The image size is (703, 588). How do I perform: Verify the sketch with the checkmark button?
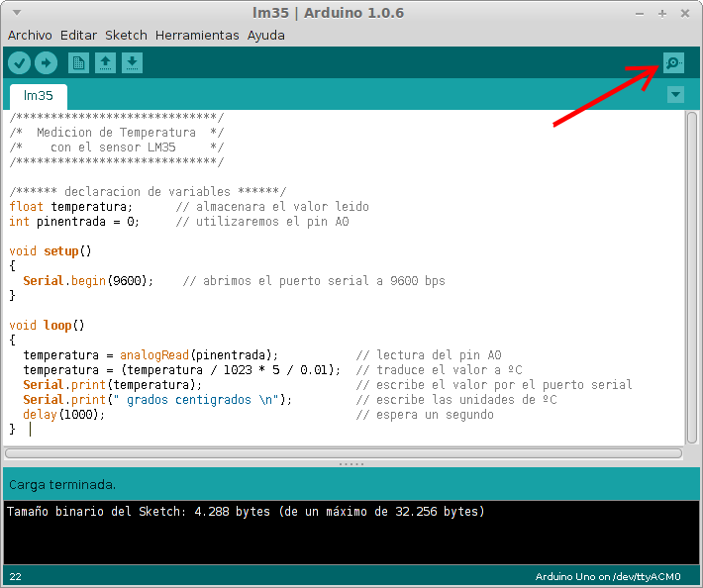click(x=19, y=62)
